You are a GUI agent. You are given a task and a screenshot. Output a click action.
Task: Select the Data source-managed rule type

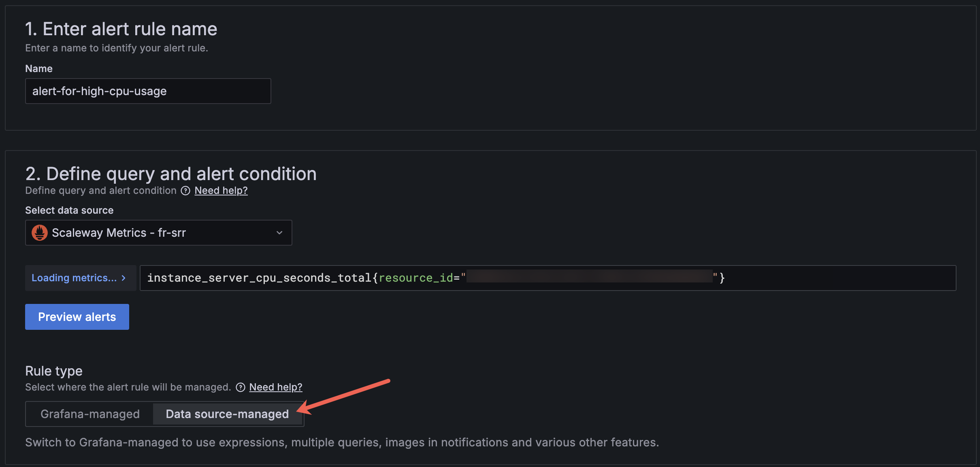[227, 414]
